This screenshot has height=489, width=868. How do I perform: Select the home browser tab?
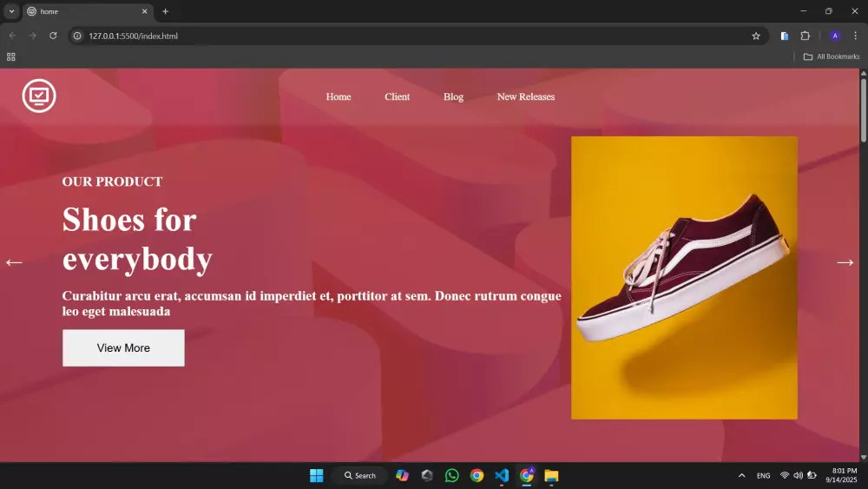88,11
